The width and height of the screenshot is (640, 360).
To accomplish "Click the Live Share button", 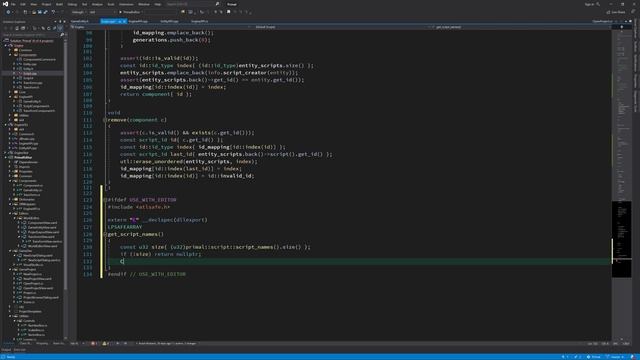I will tap(616, 12).
